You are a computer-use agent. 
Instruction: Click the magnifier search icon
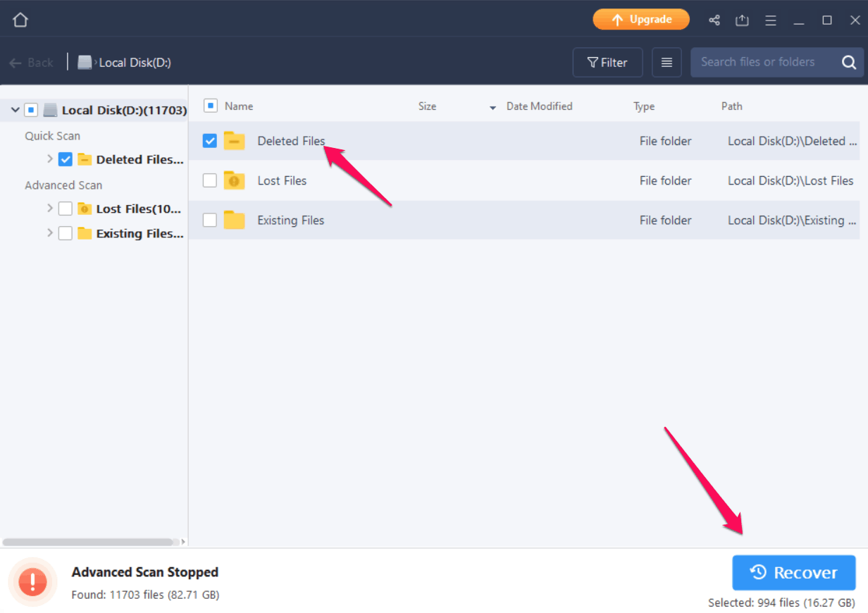pyautogui.click(x=849, y=63)
